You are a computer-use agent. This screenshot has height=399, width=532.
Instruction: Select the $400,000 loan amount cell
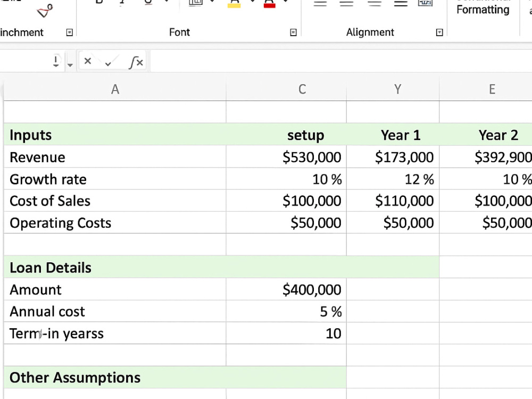286,289
